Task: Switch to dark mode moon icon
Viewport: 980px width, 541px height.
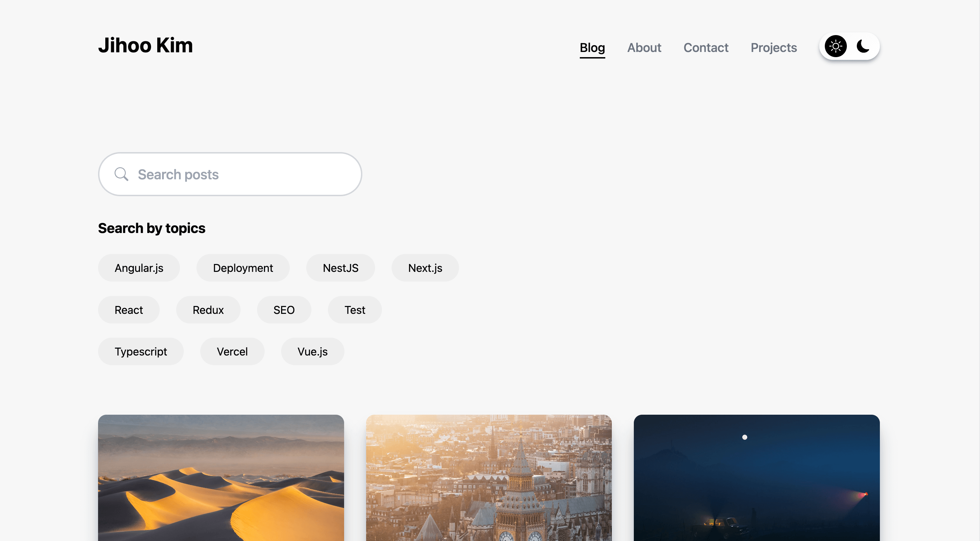Action: (863, 46)
